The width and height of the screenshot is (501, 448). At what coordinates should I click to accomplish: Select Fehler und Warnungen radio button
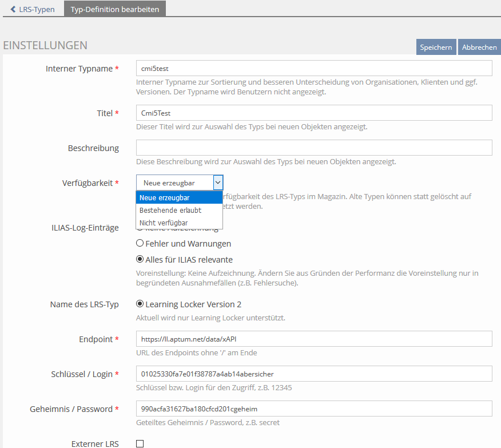[140, 244]
